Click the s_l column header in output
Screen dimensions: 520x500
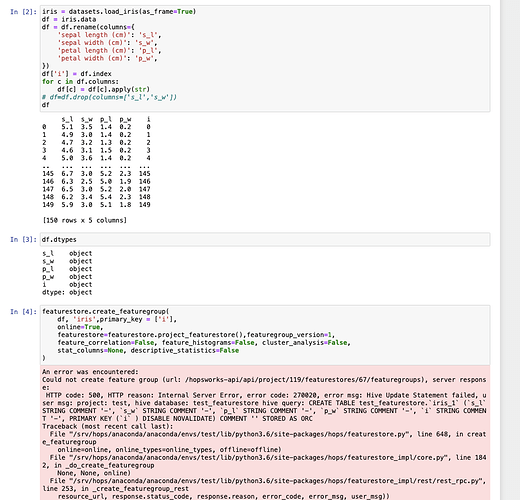click(67, 119)
